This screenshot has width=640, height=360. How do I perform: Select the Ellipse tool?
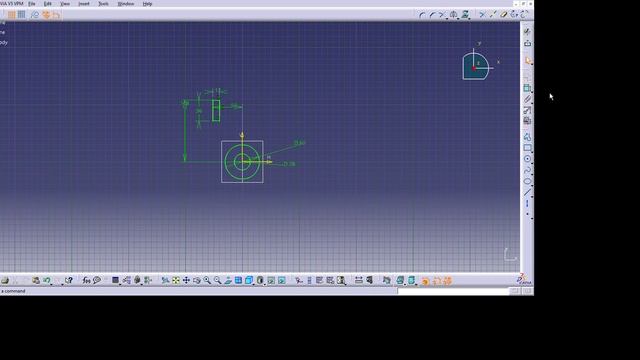click(527, 181)
